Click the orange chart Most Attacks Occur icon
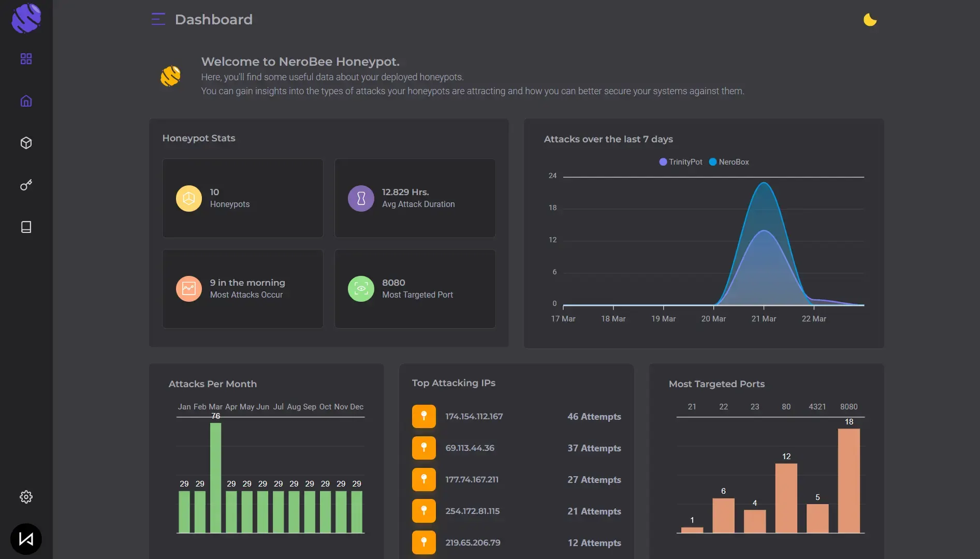 (x=189, y=289)
